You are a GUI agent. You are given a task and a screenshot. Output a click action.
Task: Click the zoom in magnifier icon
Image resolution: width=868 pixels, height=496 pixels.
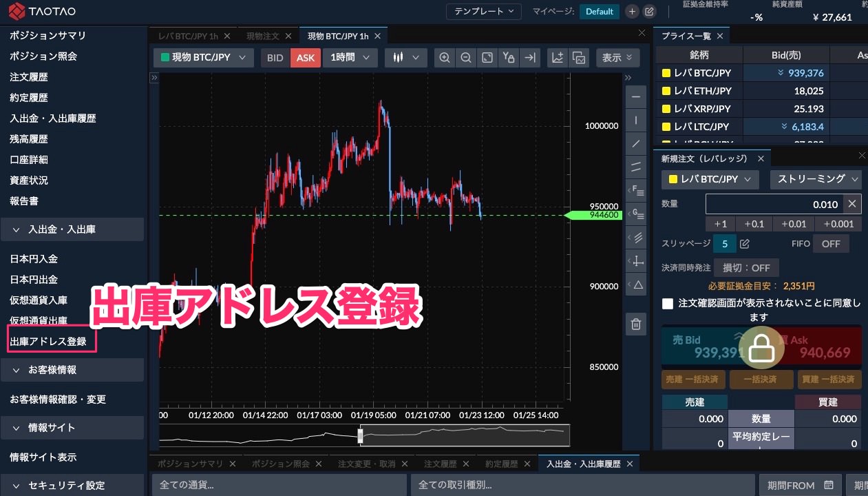pos(445,58)
